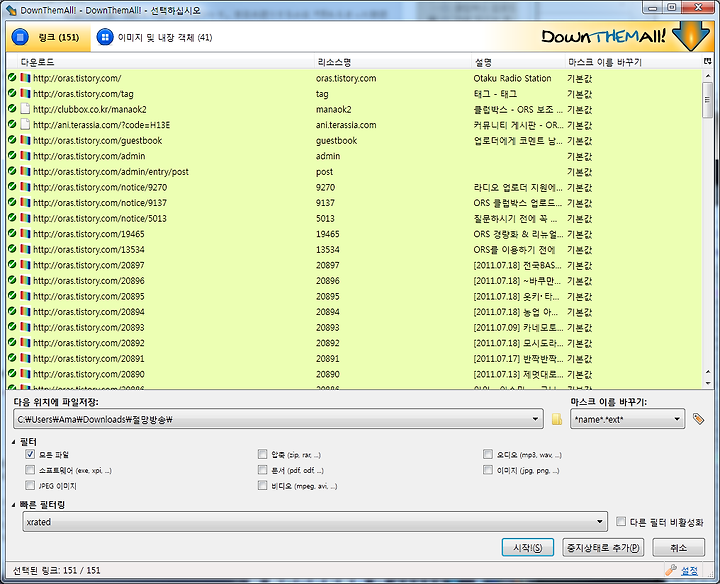The image size is (720, 584).
Task: Toggle green check for admin/entry/post row
Action: (x=12, y=171)
